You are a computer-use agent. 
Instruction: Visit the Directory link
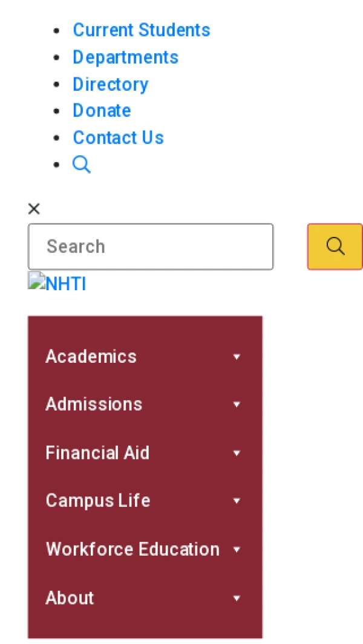(x=111, y=84)
